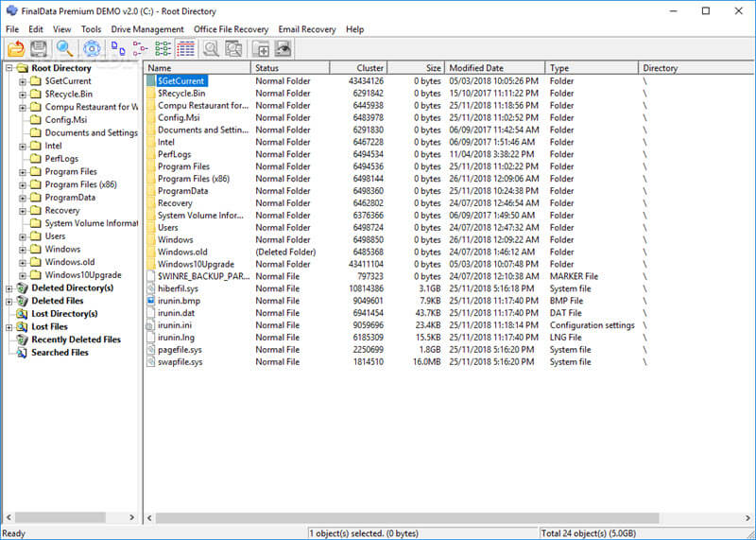Switch to small icons view in toolbar
The image size is (756, 540).
(140, 49)
